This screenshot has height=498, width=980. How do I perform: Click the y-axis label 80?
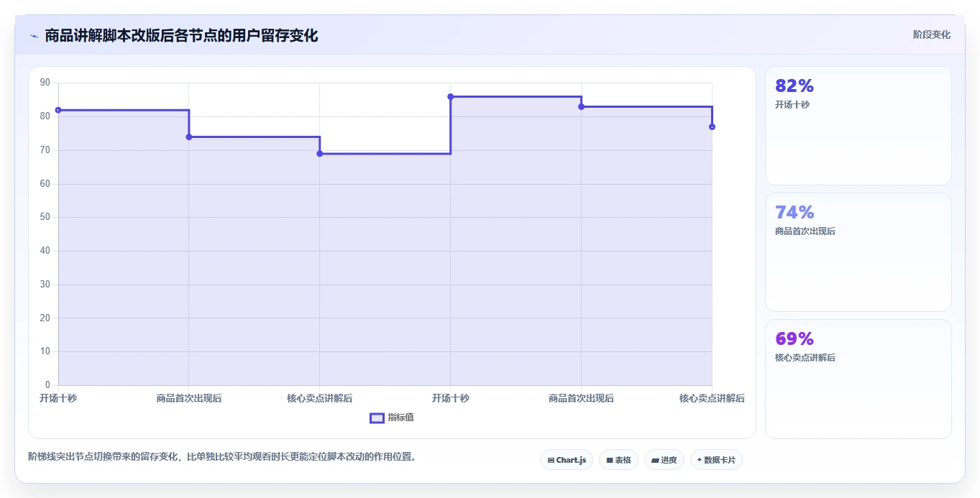click(45, 116)
